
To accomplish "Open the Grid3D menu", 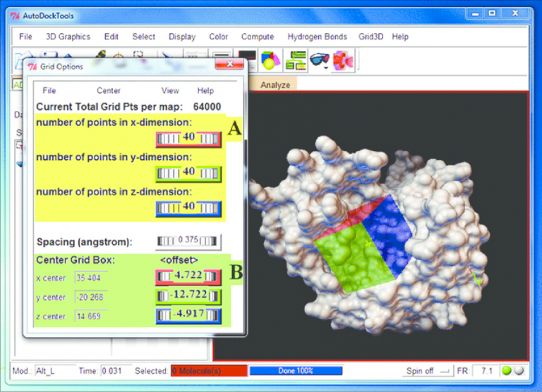I will click(x=370, y=37).
